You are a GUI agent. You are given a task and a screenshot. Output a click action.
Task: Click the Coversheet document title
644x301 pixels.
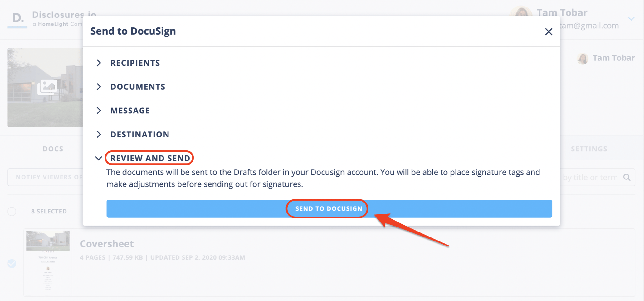[107, 244]
